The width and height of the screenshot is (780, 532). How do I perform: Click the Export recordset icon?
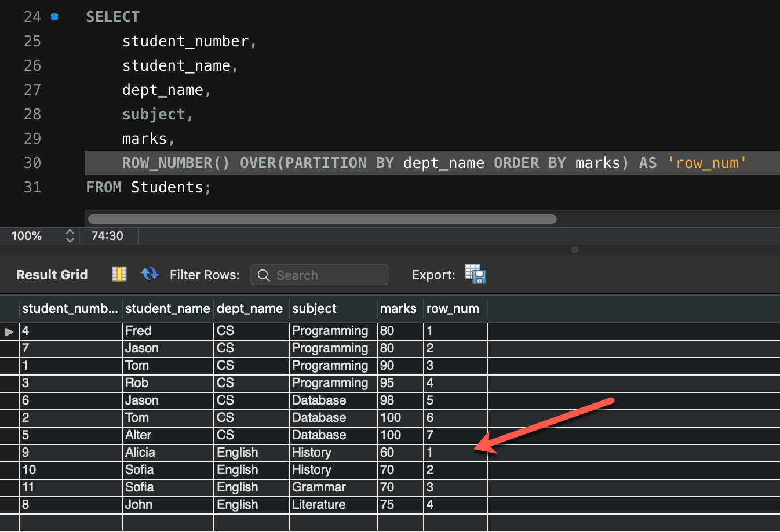(x=475, y=274)
